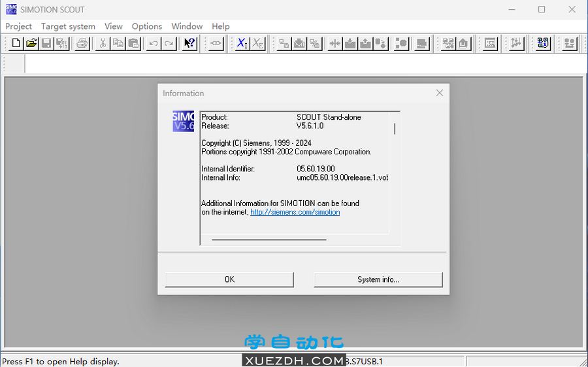
Task: Click the upload arrow-out-of-tray icon
Action: click(365, 43)
